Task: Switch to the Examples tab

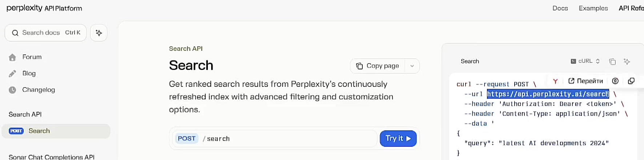Action: [593, 8]
